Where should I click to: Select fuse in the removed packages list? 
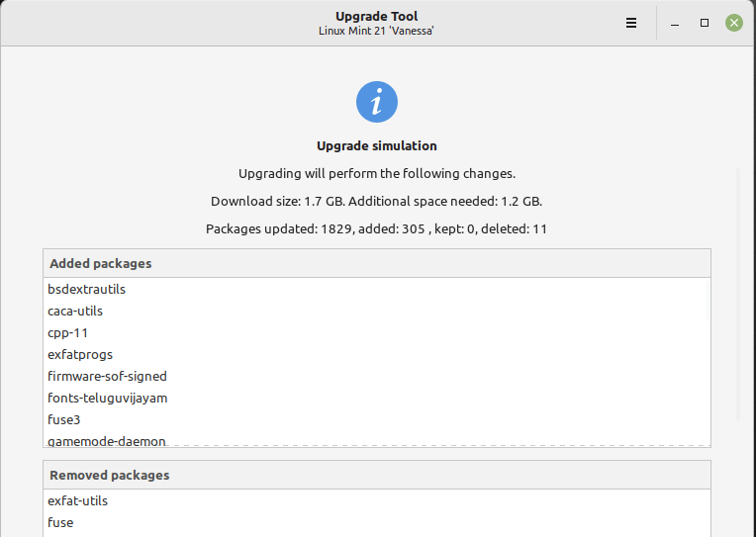(x=60, y=523)
